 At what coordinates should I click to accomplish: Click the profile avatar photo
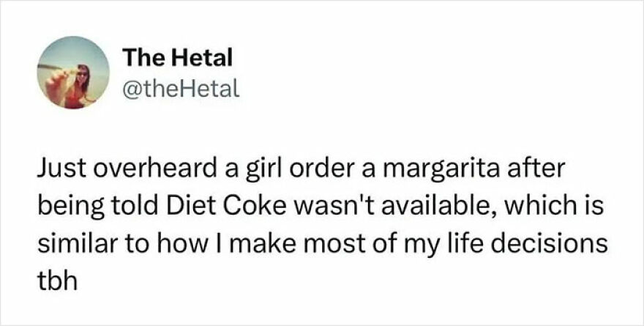point(72,73)
